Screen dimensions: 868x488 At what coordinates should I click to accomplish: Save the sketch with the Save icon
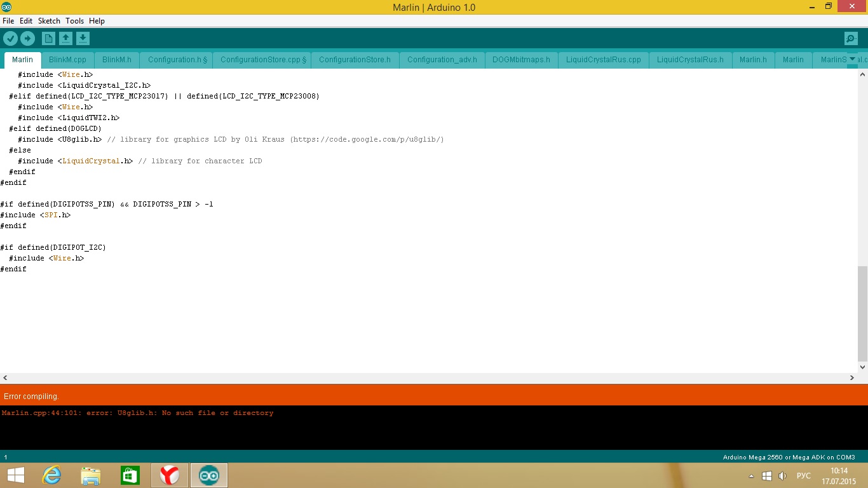click(83, 39)
